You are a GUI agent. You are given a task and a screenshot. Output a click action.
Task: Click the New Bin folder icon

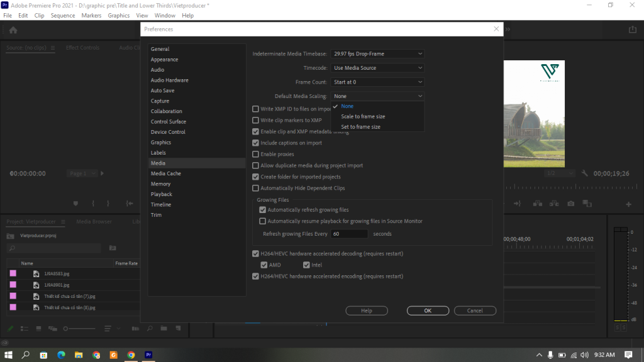click(x=163, y=328)
